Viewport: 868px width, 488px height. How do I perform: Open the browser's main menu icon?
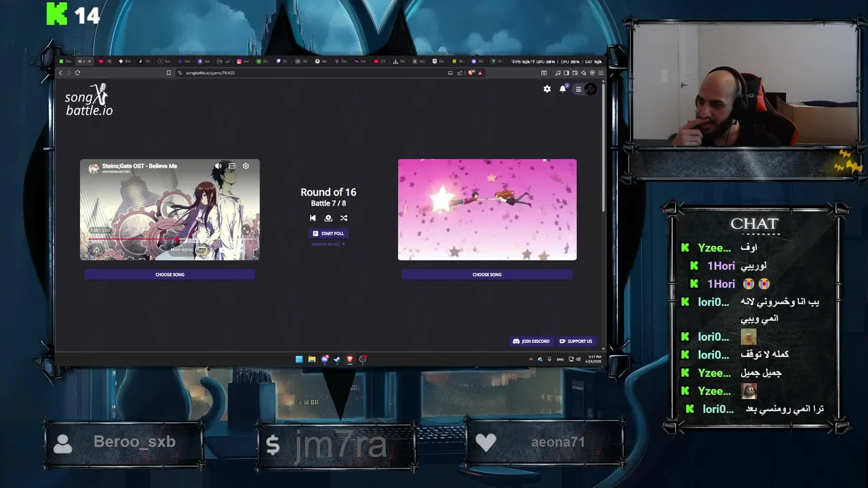pyautogui.click(x=601, y=73)
